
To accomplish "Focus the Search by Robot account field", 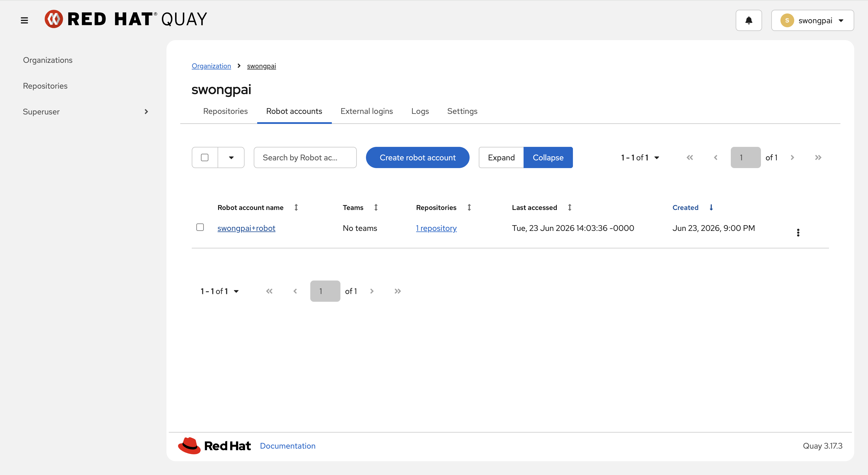I will click(x=305, y=157).
